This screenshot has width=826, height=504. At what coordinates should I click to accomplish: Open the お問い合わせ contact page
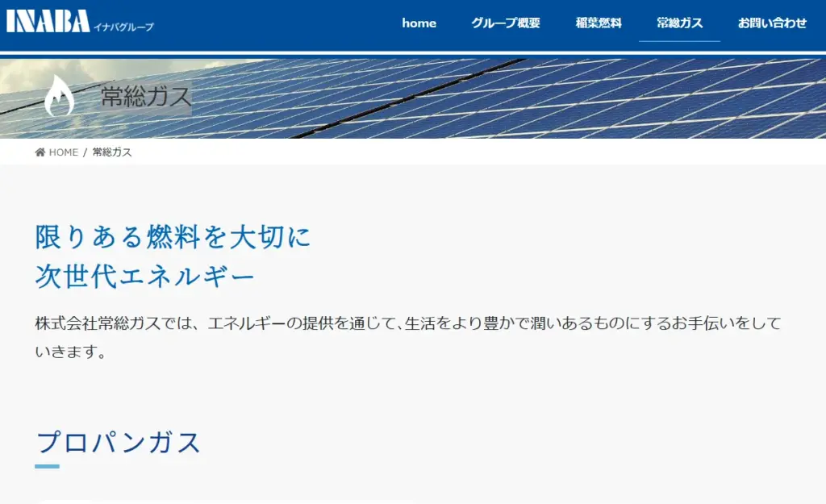tap(772, 23)
